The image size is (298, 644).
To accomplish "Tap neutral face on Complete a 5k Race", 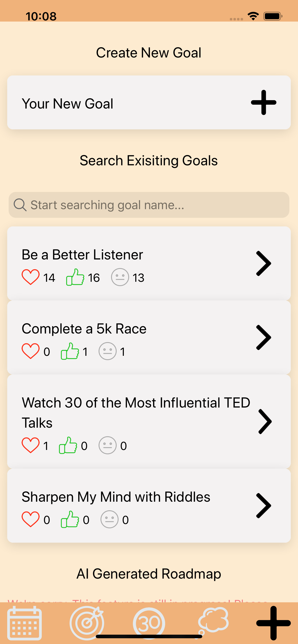I will coord(107,351).
